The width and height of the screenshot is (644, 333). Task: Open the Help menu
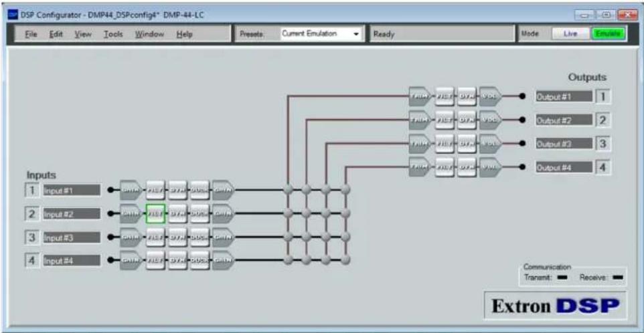184,35
